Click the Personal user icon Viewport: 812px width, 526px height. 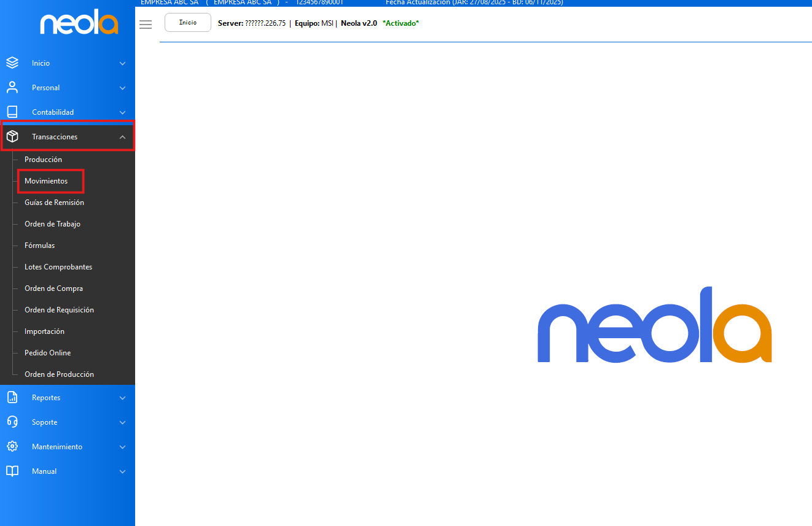point(12,88)
